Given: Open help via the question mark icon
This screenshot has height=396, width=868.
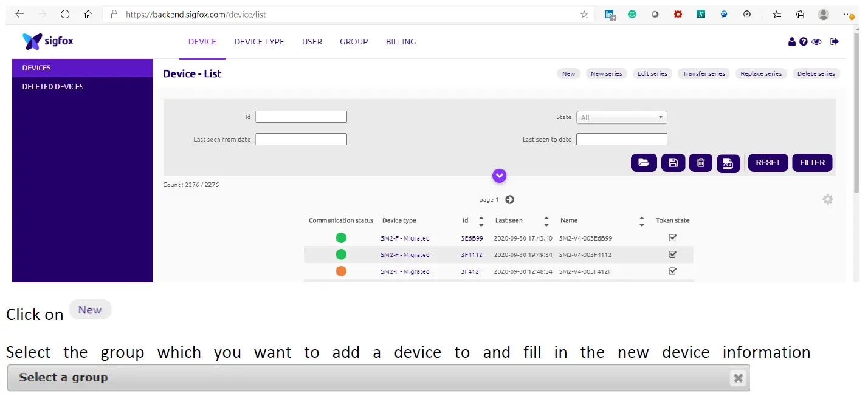Looking at the screenshot, I should pos(804,41).
